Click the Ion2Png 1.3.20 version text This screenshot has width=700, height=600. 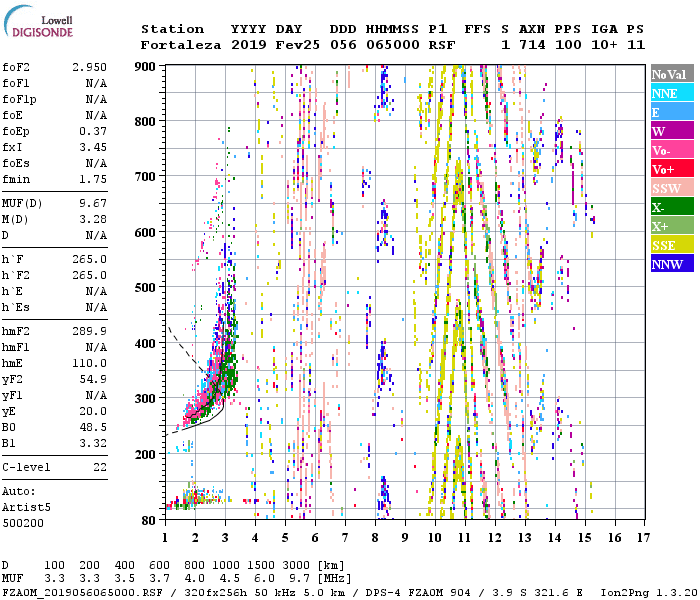(649, 593)
